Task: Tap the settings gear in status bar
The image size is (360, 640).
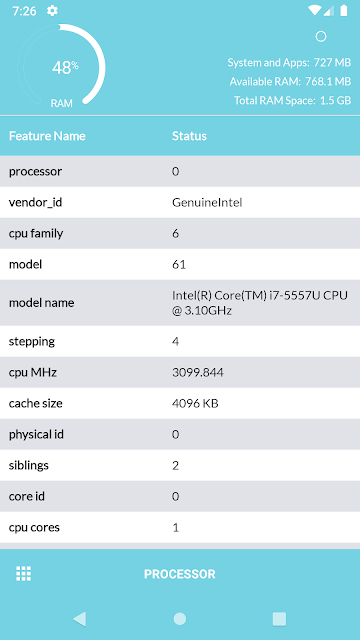Action: [52, 11]
